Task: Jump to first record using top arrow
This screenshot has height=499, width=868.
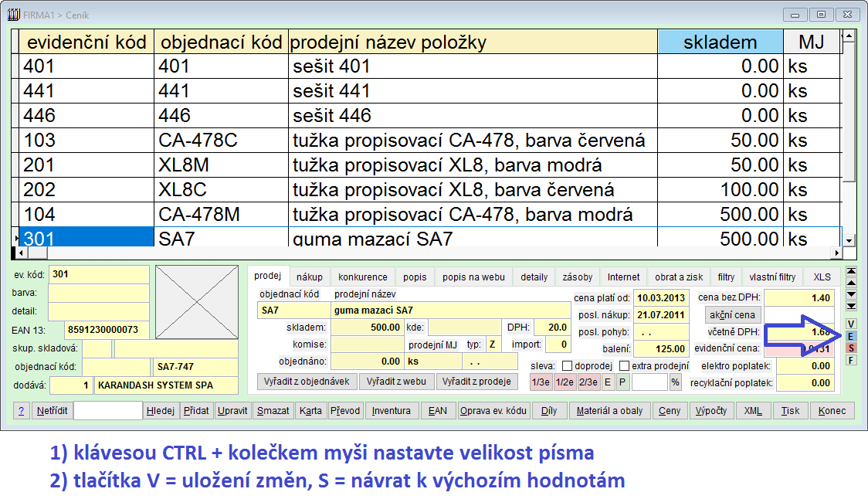Action: [x=851, y=271]
